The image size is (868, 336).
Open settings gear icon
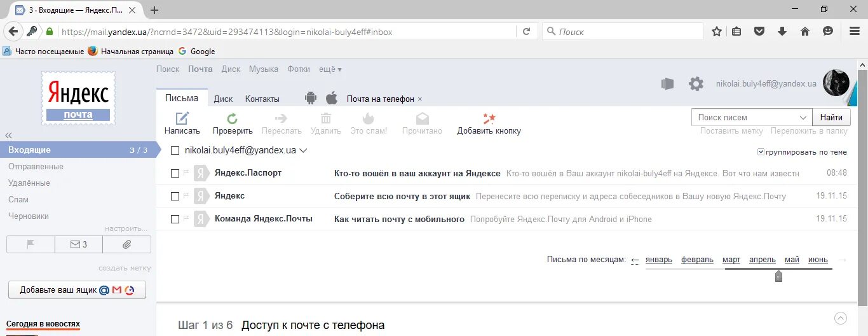click(696, 84)
